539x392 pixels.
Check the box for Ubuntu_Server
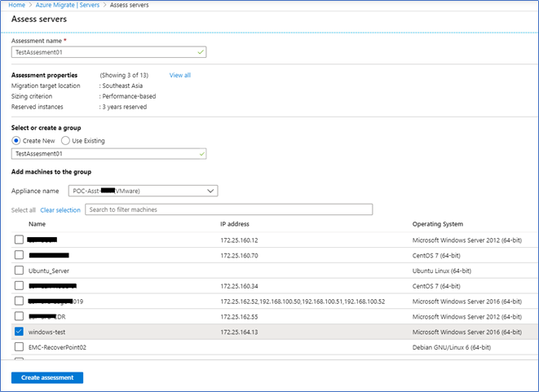(19, 271)
